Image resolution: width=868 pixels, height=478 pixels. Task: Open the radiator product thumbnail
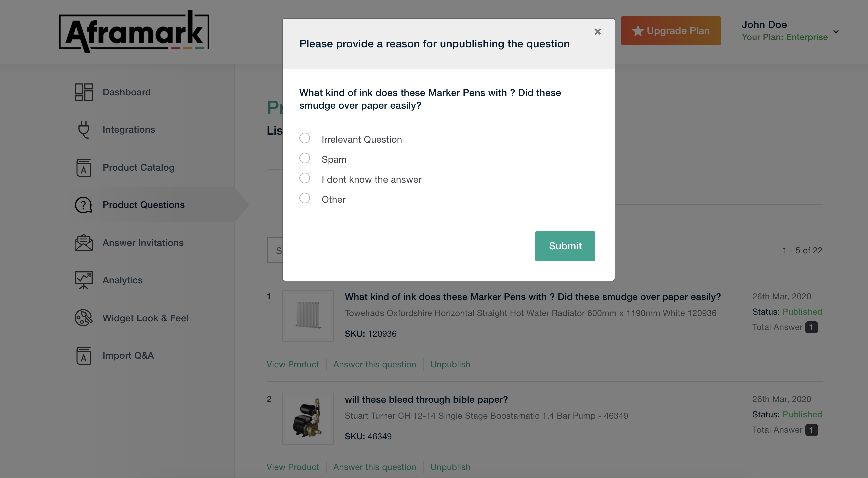(x=308, y=316)
